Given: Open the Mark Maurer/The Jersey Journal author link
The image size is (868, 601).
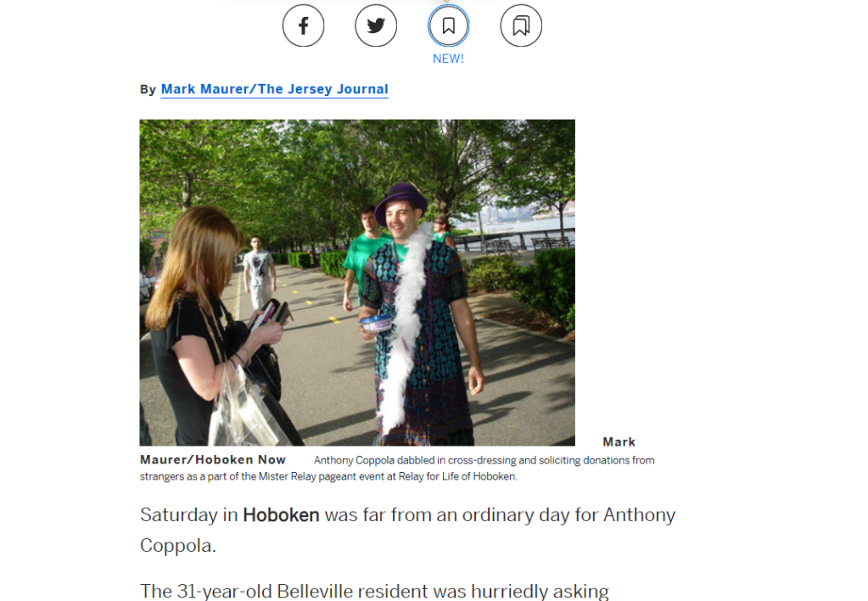Looking at the screenshot, I should click(x=275, y=89).
